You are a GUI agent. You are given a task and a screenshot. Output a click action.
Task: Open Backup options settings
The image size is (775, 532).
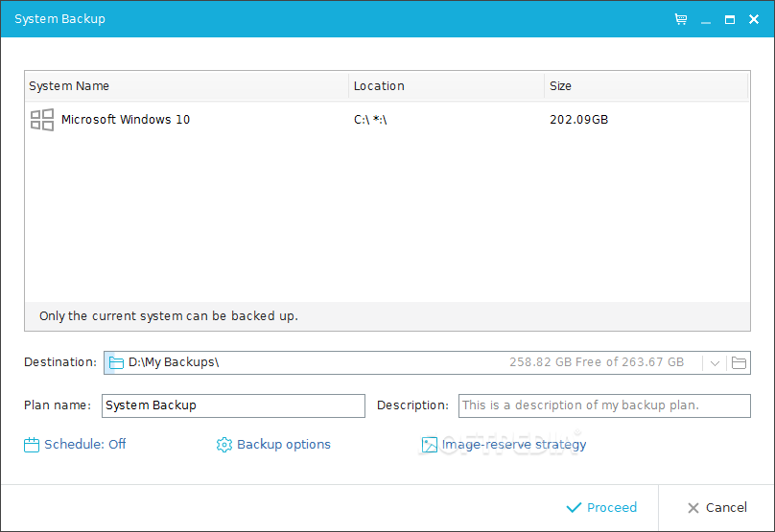(284, 444)
